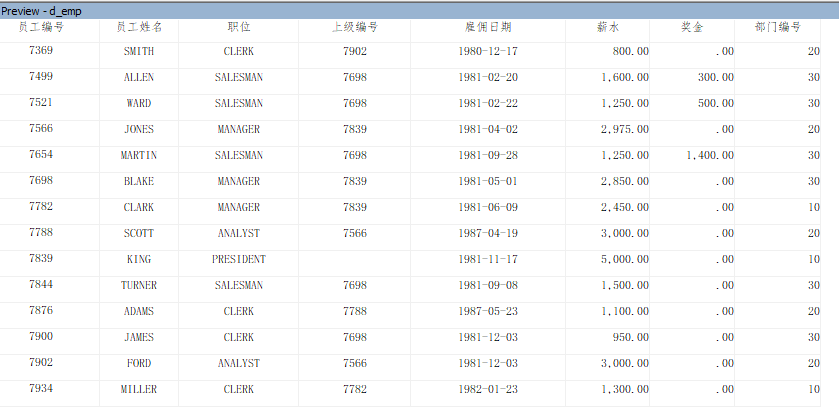This screenshot has height=414, width=839.
Task: Click the 上级编号 column header
Action: [x=355, y=27]
